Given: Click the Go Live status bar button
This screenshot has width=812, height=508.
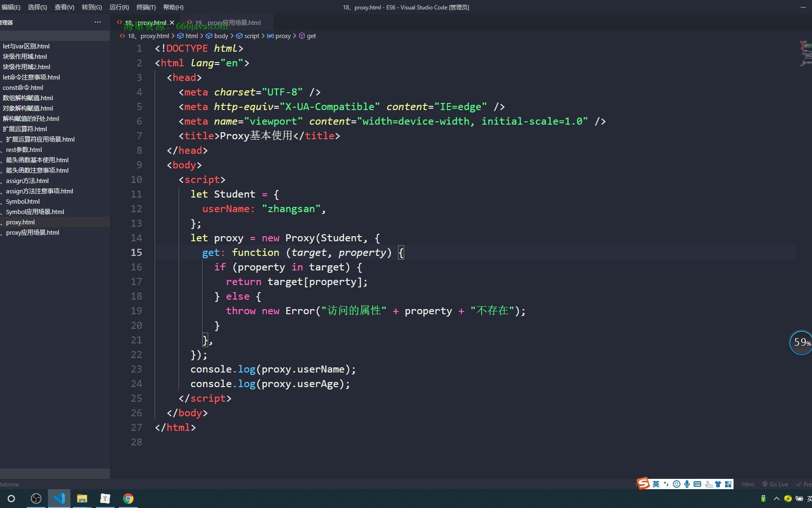Looking at the screenshot, I should pyautogui.click(x=775, y=484).
